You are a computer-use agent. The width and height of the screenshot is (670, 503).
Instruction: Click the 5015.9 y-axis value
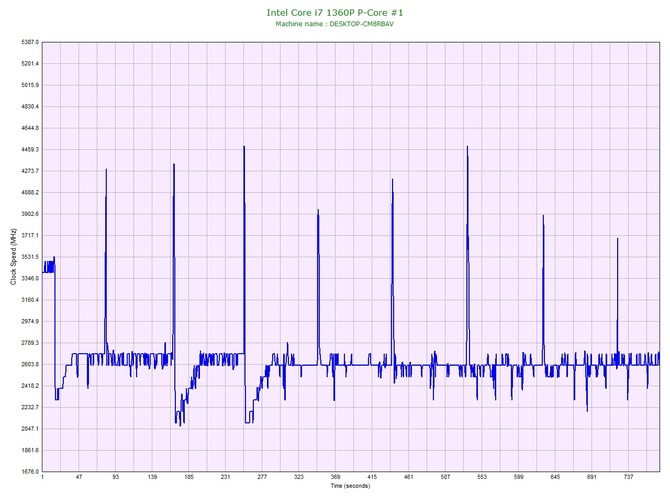coord(30,85)
